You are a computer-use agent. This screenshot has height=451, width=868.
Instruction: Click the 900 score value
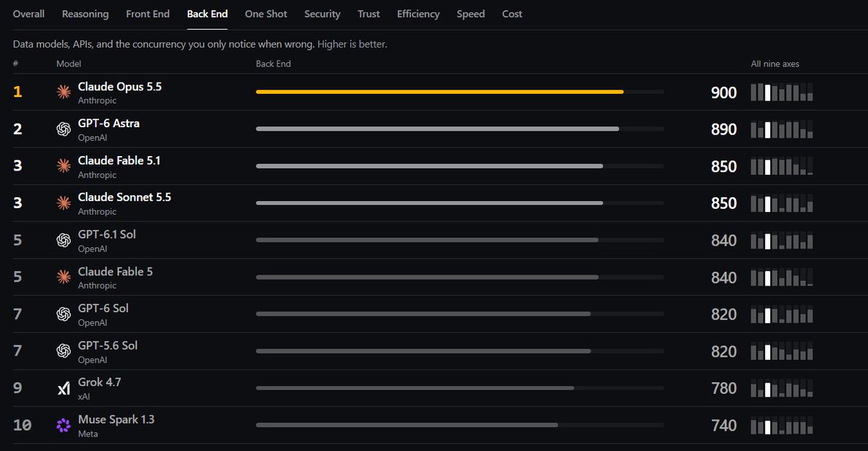pyautogui.click(x=724, y=93)
